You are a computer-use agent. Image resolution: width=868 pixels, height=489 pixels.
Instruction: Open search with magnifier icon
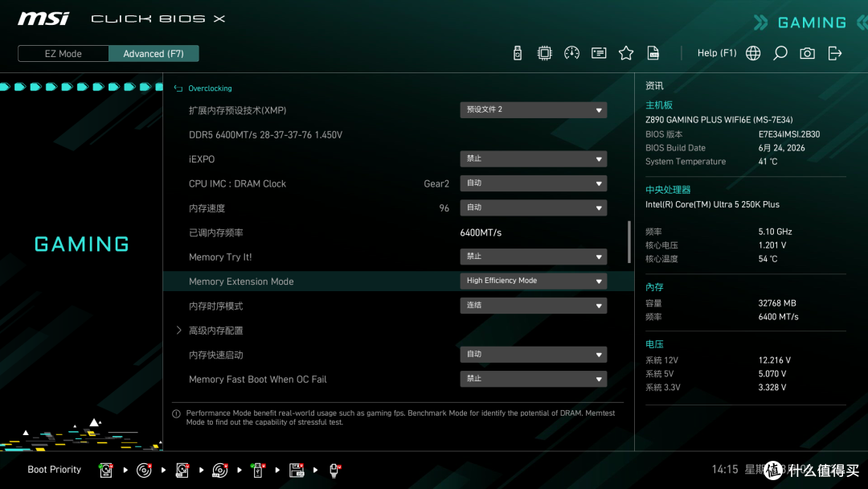point(780,53)
